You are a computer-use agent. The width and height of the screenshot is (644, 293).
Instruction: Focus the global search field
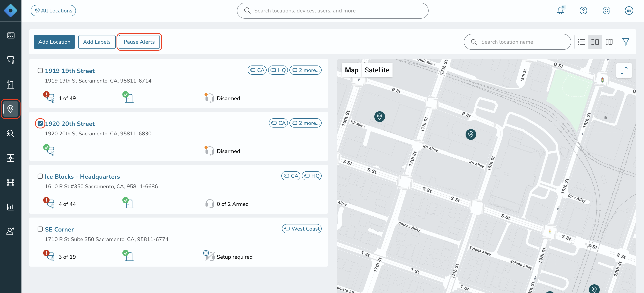tap(333, 11)
